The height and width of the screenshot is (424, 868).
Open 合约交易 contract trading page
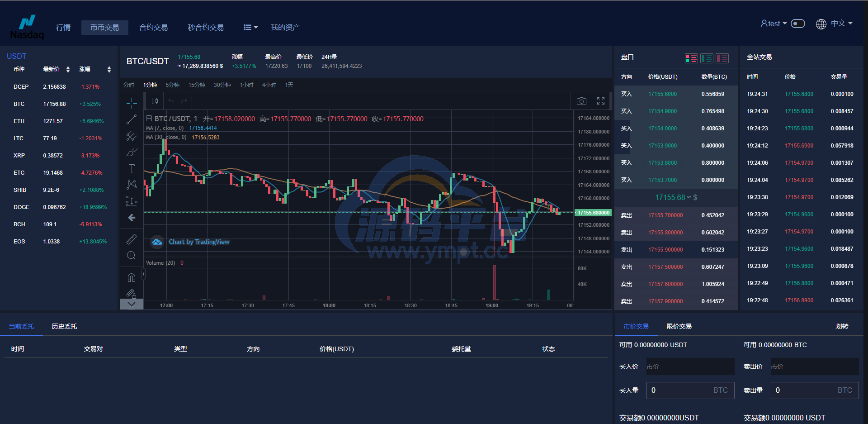pyautogui.click(x=154, y=27)
